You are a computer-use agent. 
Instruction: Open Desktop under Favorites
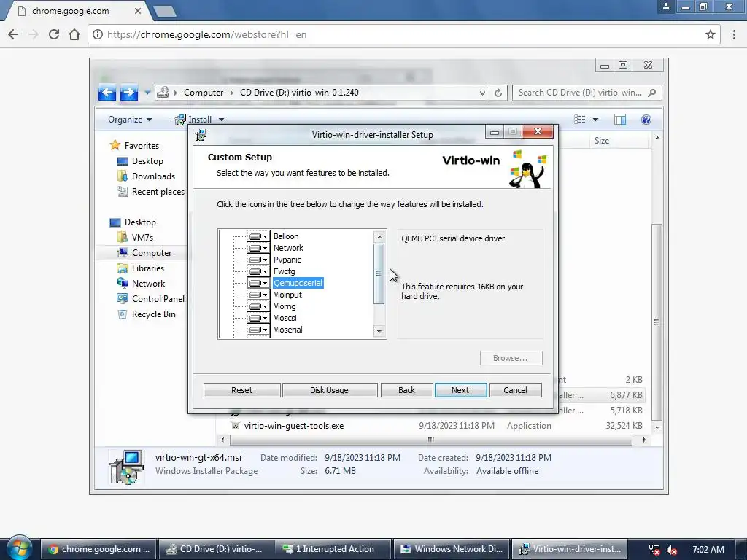coord(140,161)
